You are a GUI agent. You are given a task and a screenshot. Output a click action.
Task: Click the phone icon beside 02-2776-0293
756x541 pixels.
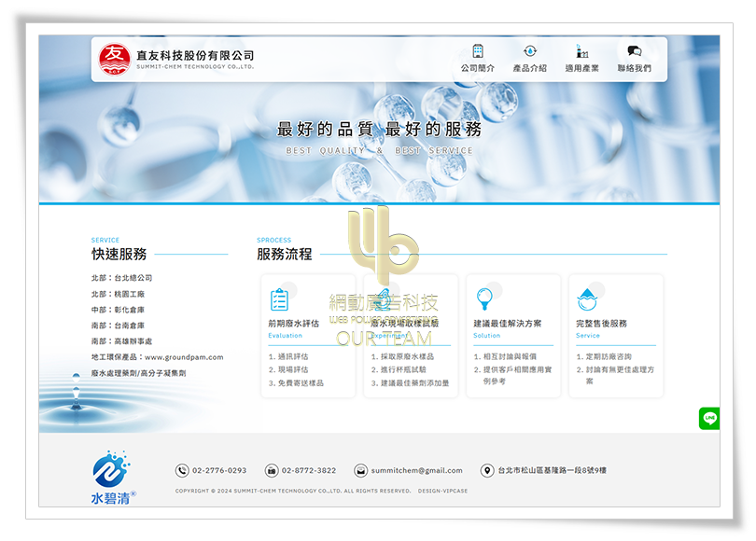pos(182,471)
